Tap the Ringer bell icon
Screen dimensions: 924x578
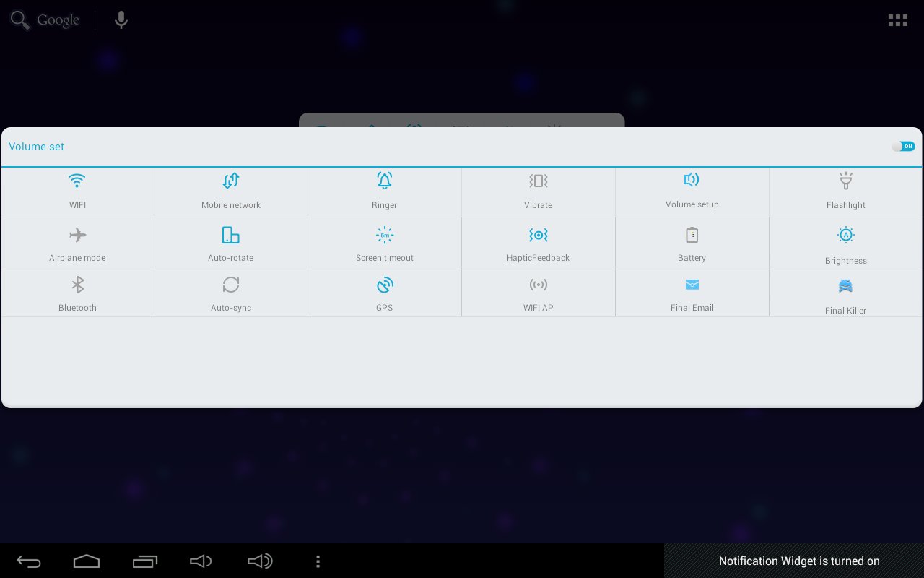pos(385,181)
